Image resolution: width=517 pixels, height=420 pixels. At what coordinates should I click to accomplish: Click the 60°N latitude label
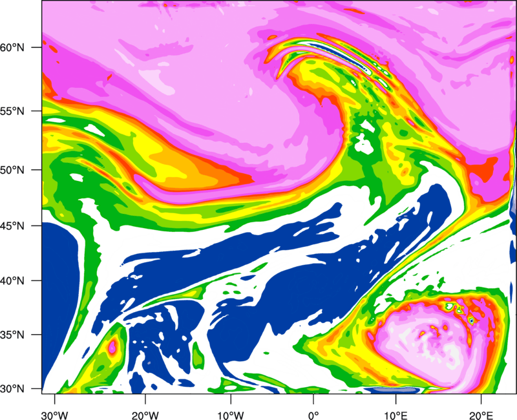[x=12, y=47]
